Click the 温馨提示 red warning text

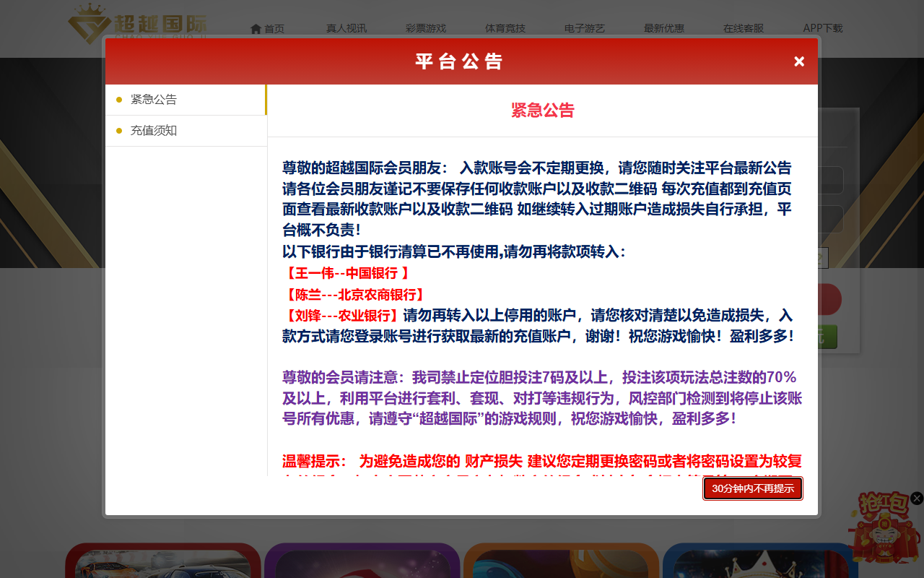click(542, 464)
